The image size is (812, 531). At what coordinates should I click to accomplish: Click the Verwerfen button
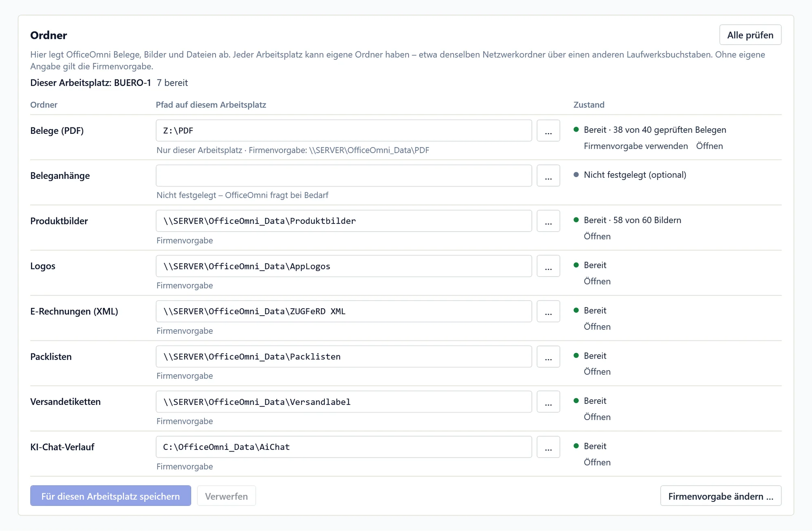(x=226, y=496)
